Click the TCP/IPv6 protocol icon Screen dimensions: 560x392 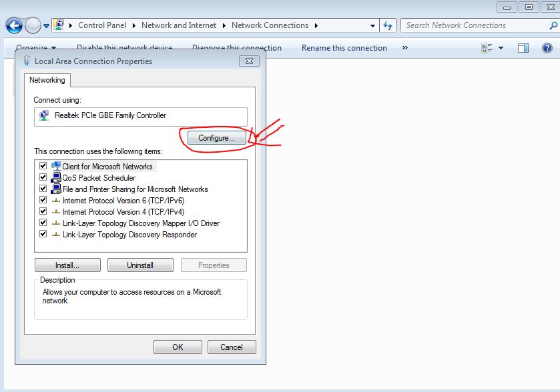55,201
